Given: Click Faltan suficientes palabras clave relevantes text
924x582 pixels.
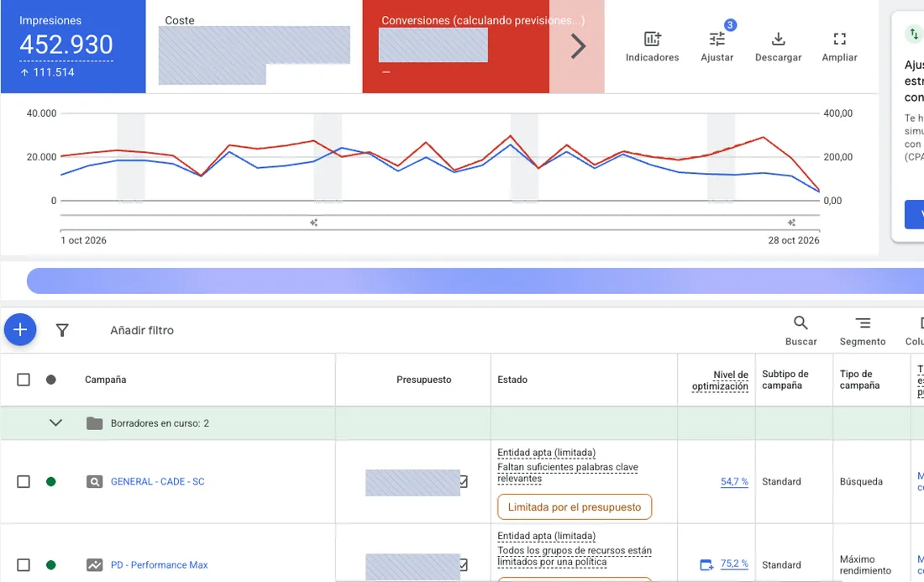Looking at the screenshot, I should [x=568, y=473].
